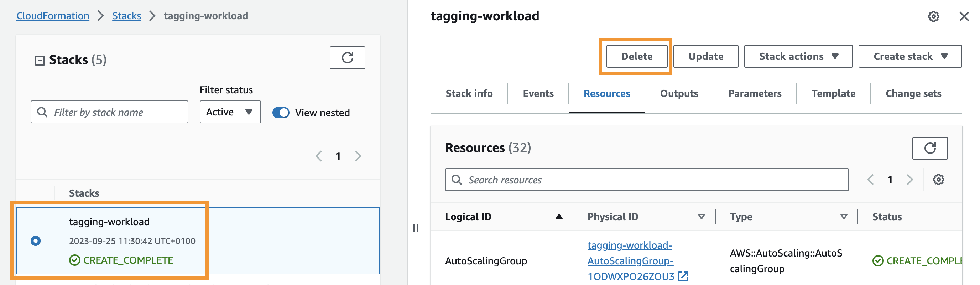The height and width of the screenshot is (285, 980).
Task: Close the tagging-workload details pane
Action: pos(964,16)
